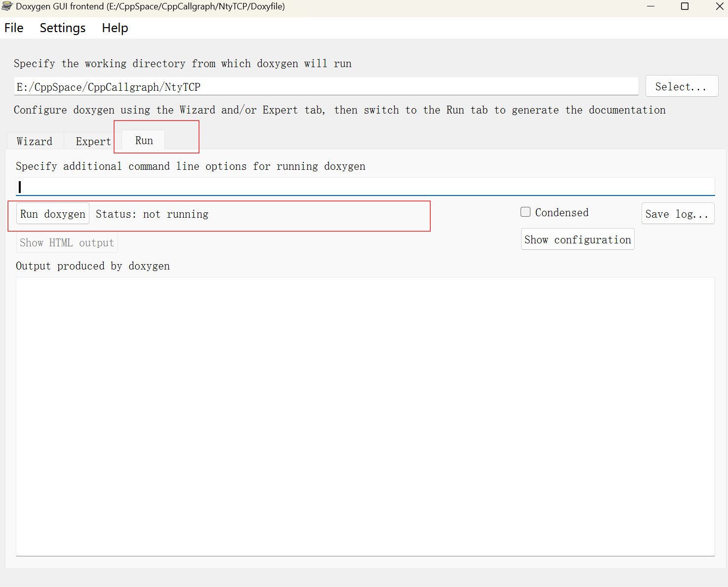The height and width of the screenshot is (587, 728).
Task: Click the Run doxygen button
Action: pyautogui.click(x=53, y=214)
